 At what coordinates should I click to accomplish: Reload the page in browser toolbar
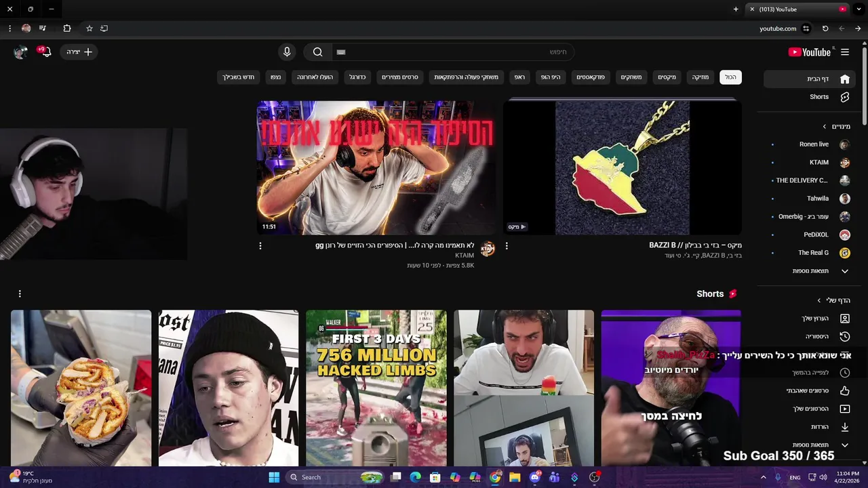825,28
